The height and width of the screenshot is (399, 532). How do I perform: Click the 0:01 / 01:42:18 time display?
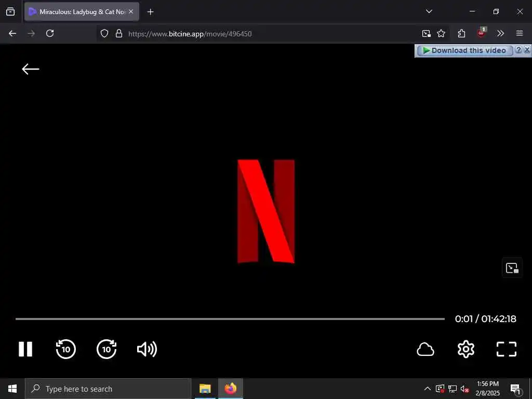486,319
